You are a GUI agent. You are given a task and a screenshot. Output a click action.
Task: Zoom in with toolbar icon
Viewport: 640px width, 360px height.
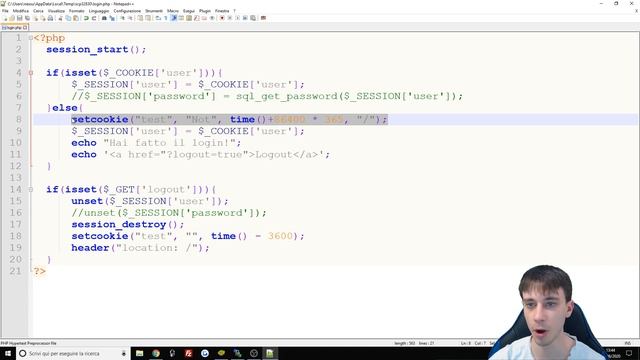[x=122, y=18]
